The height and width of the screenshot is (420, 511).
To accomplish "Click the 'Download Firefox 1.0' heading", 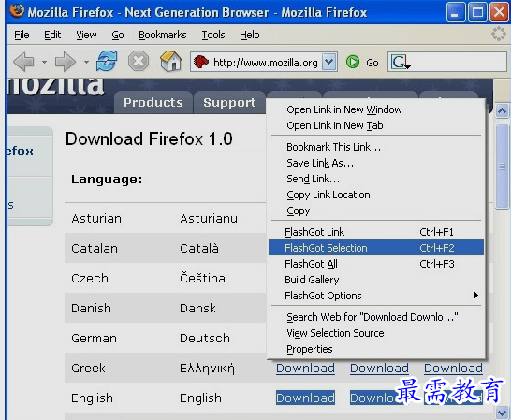I will 149,138.
